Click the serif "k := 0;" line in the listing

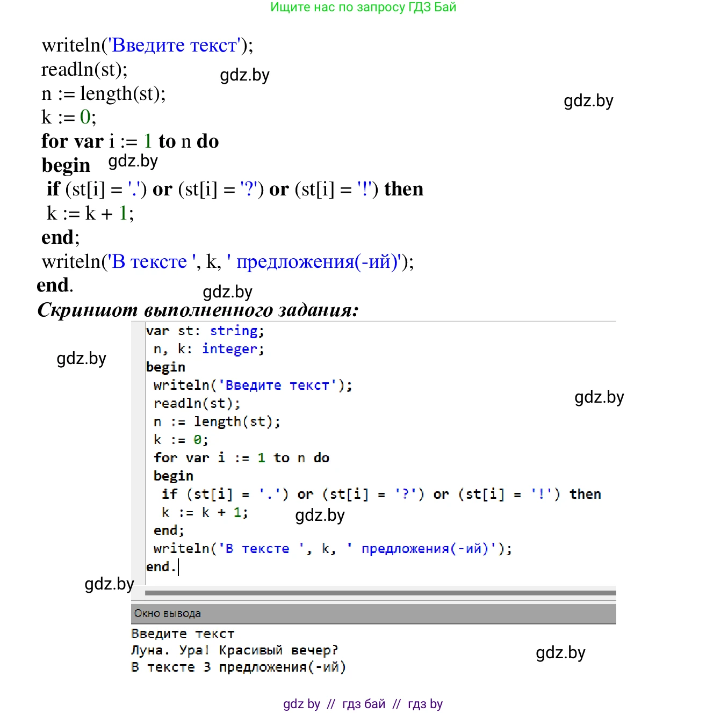[x=69, y=117]
